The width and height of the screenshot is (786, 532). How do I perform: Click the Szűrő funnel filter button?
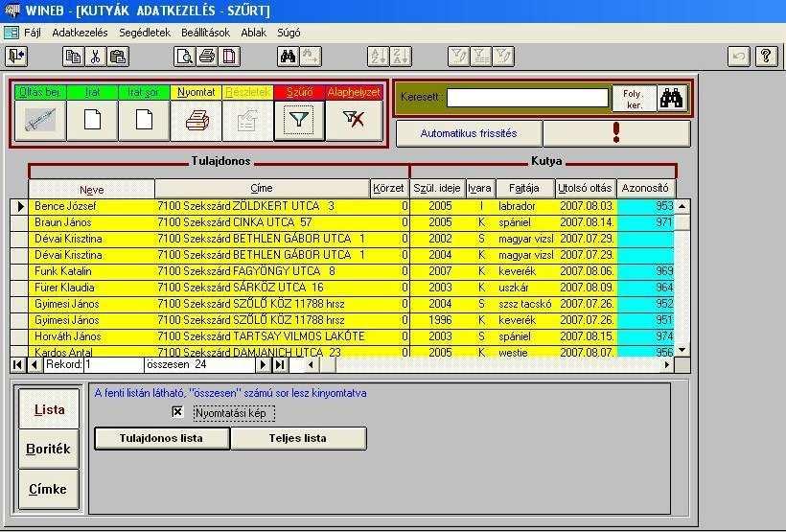click(x=299, y=121)
